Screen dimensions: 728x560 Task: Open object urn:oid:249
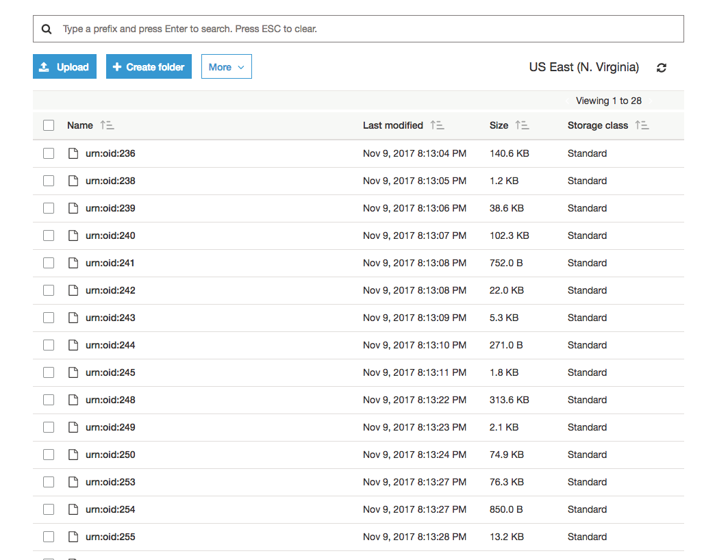(x=110, y=427)
